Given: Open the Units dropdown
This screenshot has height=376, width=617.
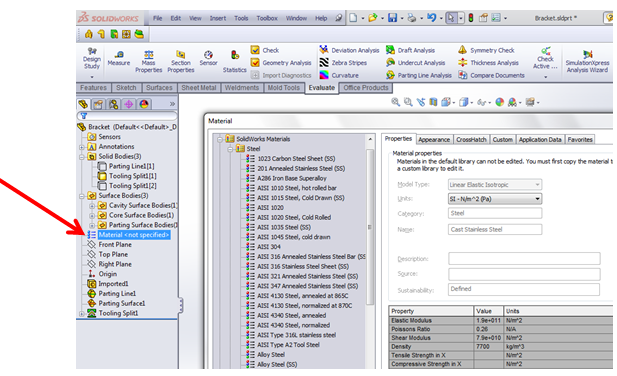Looking at the screenshot, I should coord(495,199).
